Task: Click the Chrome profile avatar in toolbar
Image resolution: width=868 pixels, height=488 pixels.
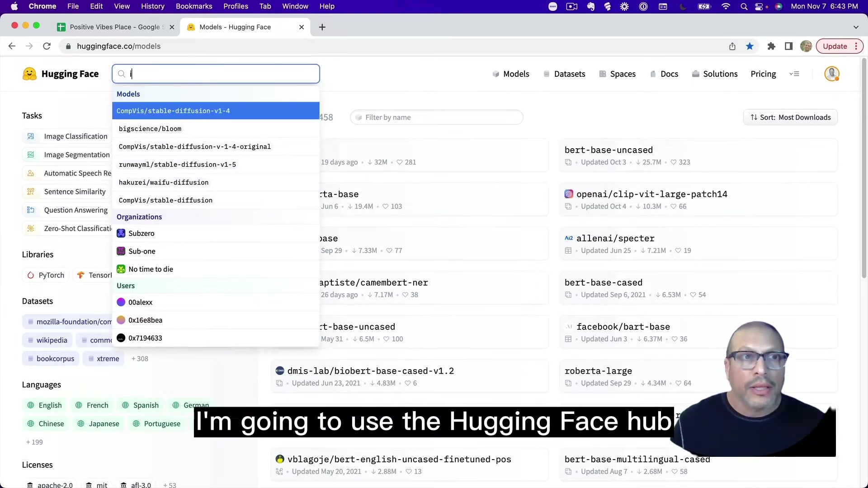Action: [806, 46]
